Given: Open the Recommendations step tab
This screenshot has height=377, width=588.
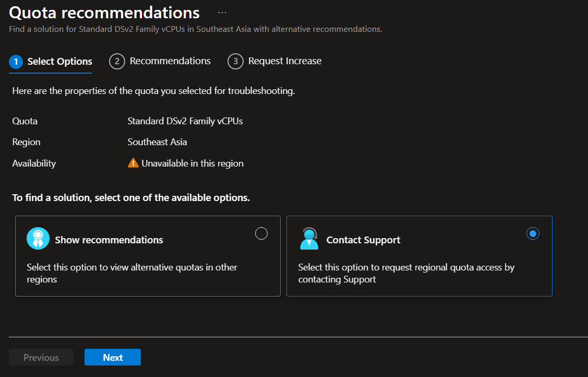Looking at the screenshot, I should coord(170,61).
